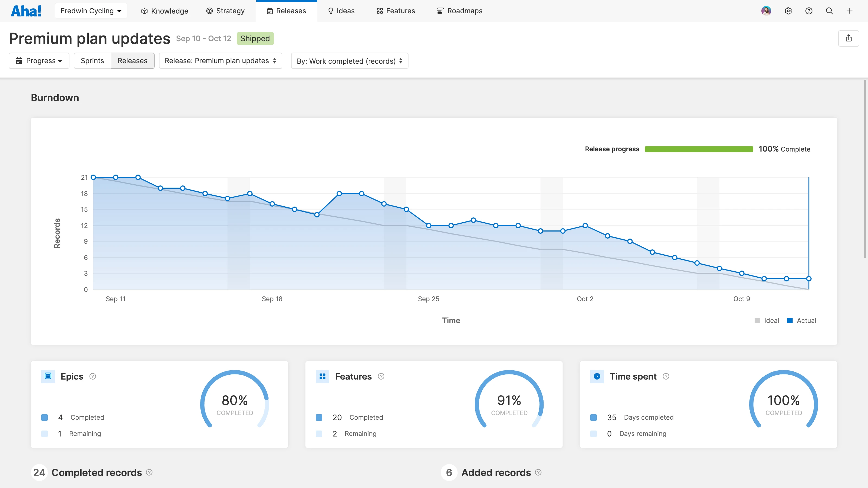
Task: Open the Ideas navigation tab
Action: tap(341, 11)
